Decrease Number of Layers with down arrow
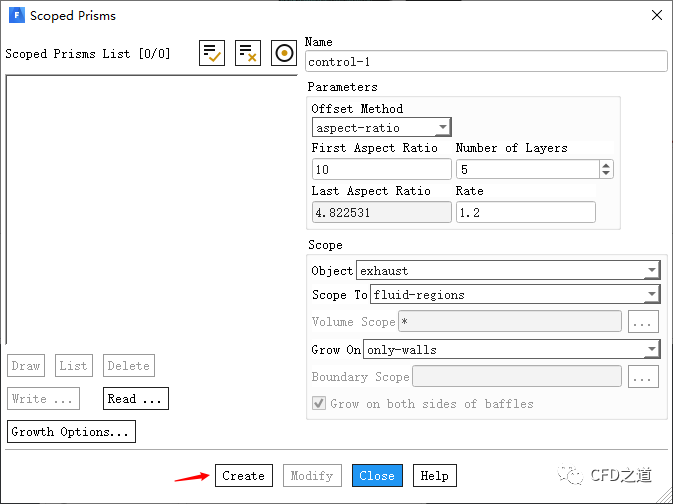The width and height of the screenshot is (673, 504). [x=606, y=173]
